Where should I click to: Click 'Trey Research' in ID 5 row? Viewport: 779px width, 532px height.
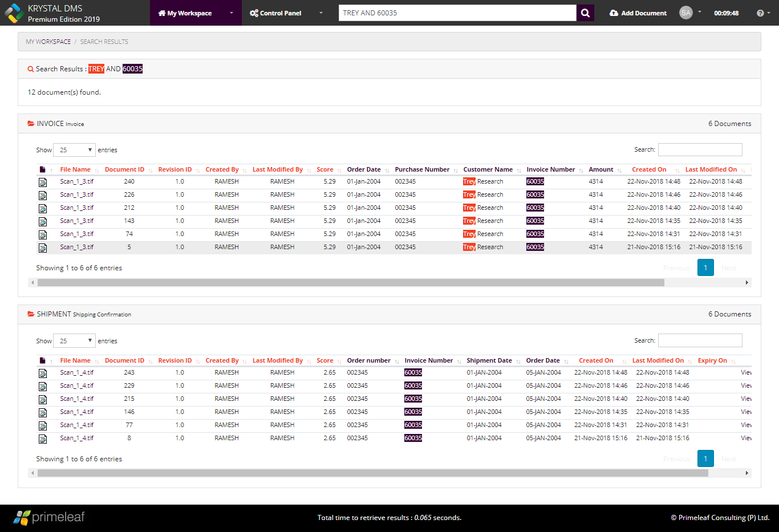point(483,247)
